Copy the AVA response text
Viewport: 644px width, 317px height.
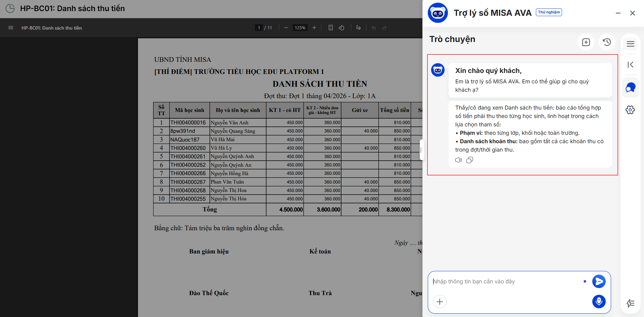tap(470, 160)
